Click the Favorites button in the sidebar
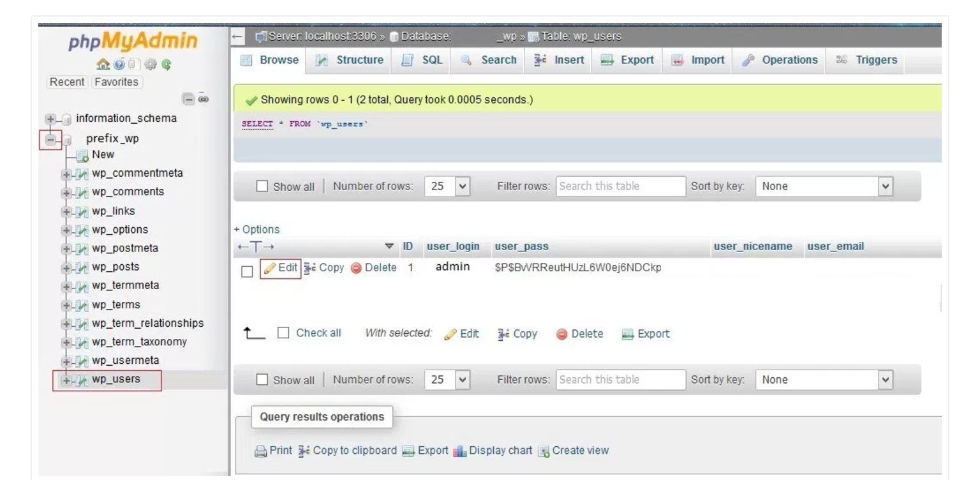 (117, 82)
